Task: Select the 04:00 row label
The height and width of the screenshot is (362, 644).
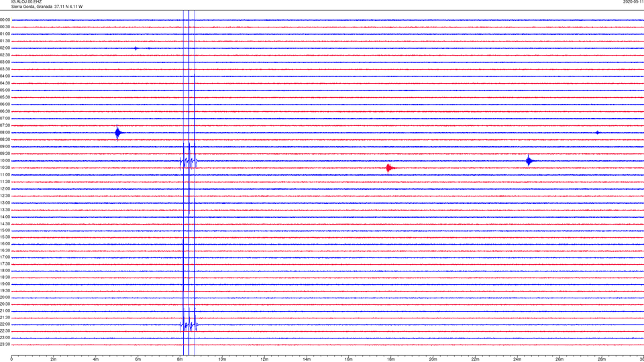Action: [x=5, y=76]
